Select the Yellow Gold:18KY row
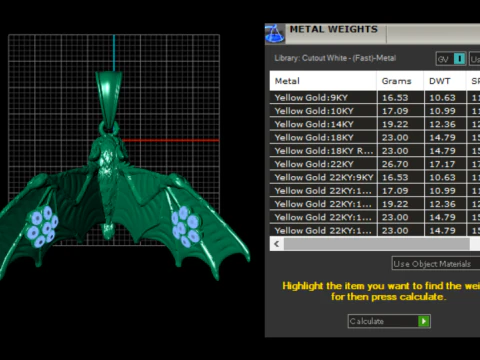This screenshot has width=480, height=360. tap(375, 138)
